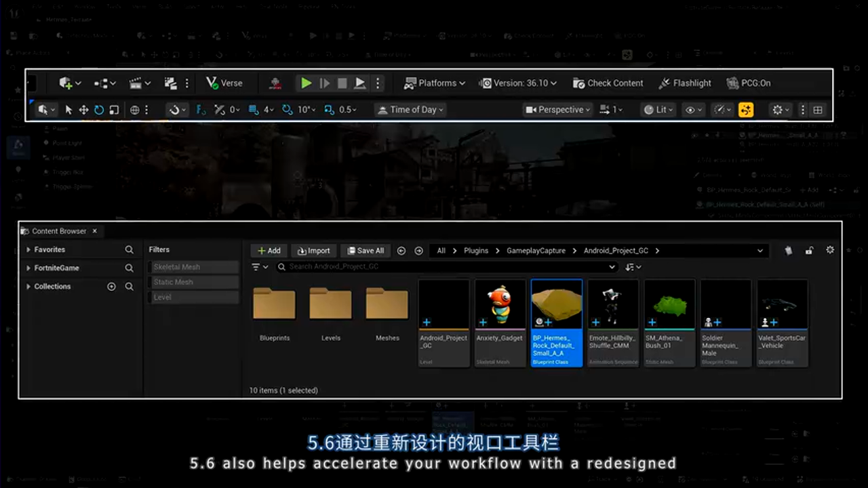Activate the Rotate tool
868x488 pixels.
(x=98, y=109)
